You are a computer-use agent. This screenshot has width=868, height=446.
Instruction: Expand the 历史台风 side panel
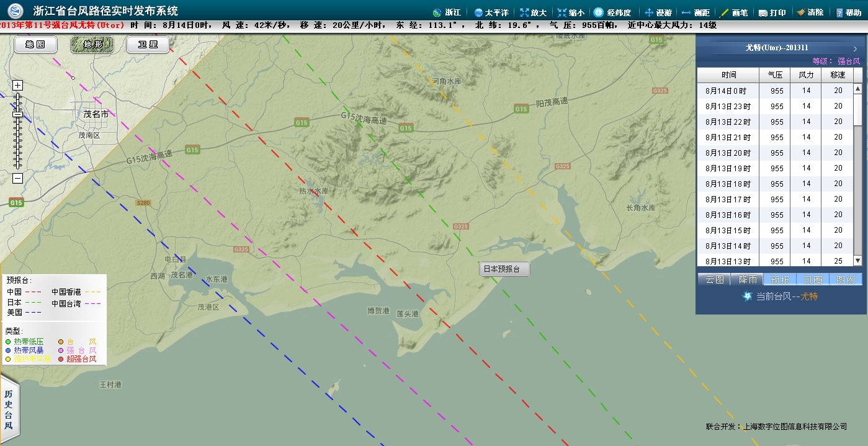coord(9,410)
